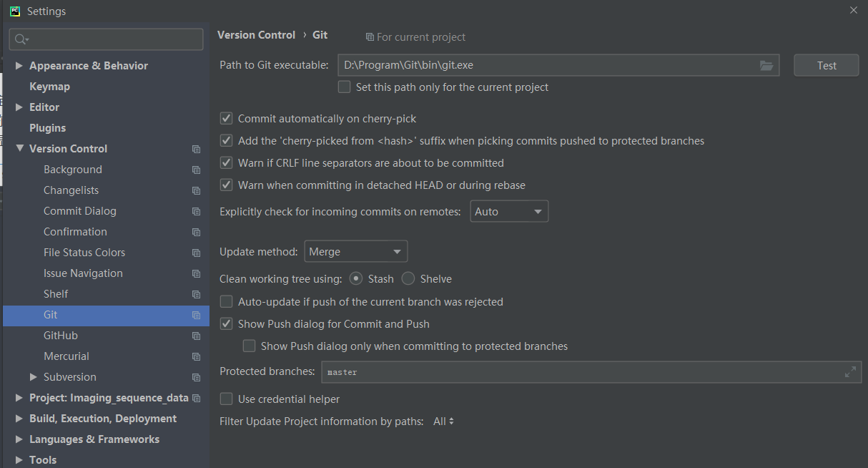The height and width of the screenshot is (468, 868).
Task: Select the Shelve radio button
Action: (408, 279)
